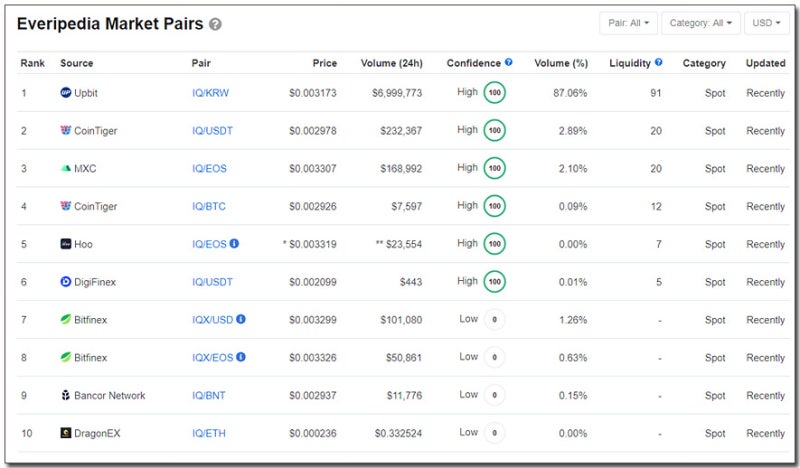Viewport: 800px width, 468px height.
Task: Click the info icon next to IQX/EOS pair
Action: (241, 356)
